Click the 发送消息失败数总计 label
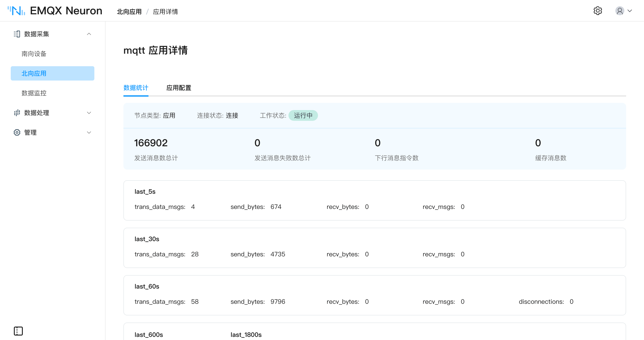 (282, 158)
